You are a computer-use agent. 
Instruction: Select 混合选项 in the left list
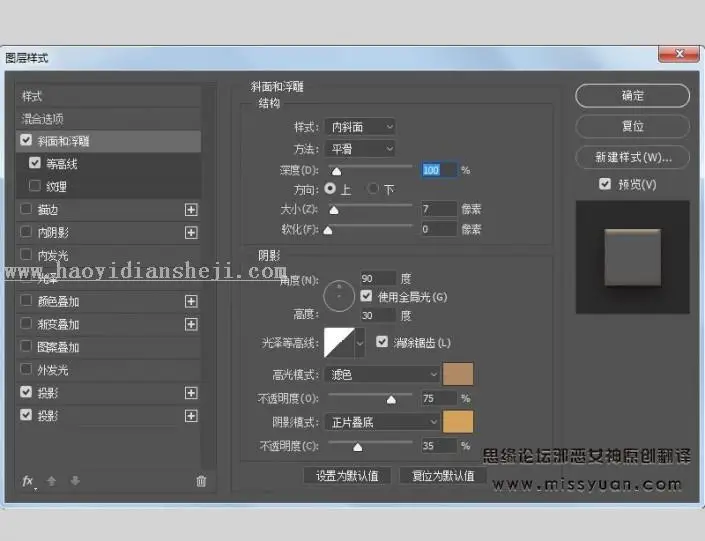(108, 119)
